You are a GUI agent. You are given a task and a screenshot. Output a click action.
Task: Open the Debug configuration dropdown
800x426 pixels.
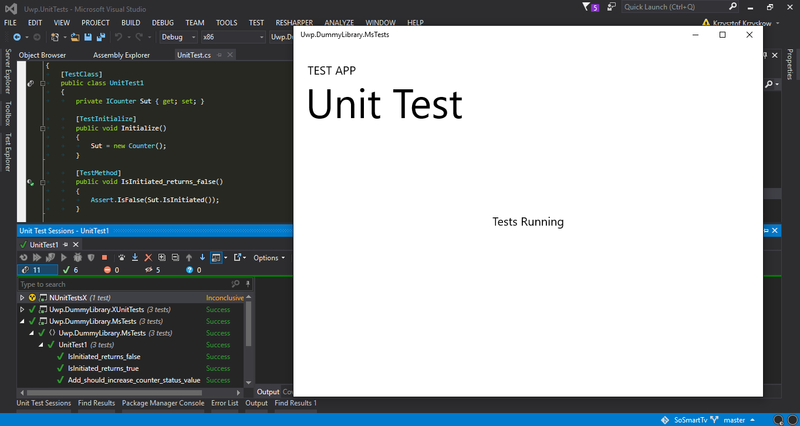(176, 37)
